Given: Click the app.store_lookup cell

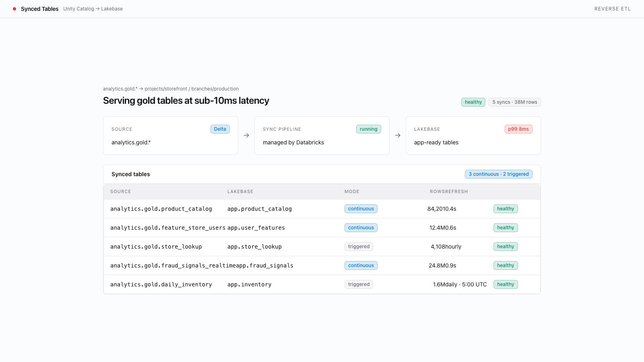Looking at the screenshot, I should 254,247.
